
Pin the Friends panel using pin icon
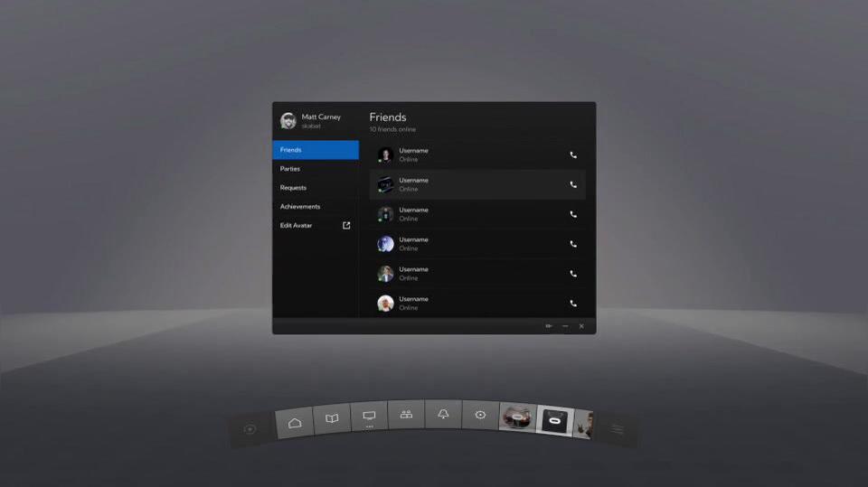tap(549, 326)
